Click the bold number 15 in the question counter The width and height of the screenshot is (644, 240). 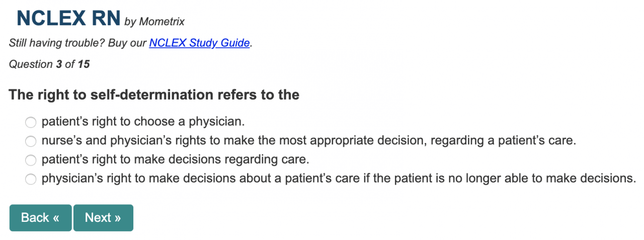point(84,64)
